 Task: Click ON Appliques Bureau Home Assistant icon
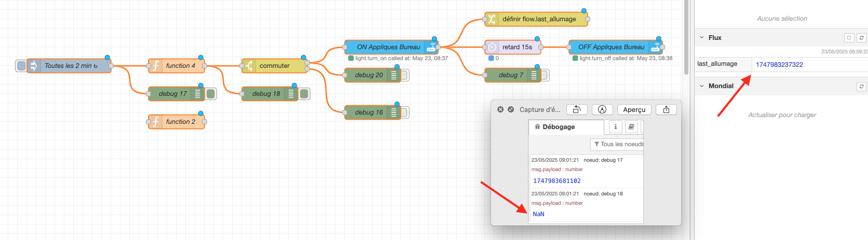[431, 47]
